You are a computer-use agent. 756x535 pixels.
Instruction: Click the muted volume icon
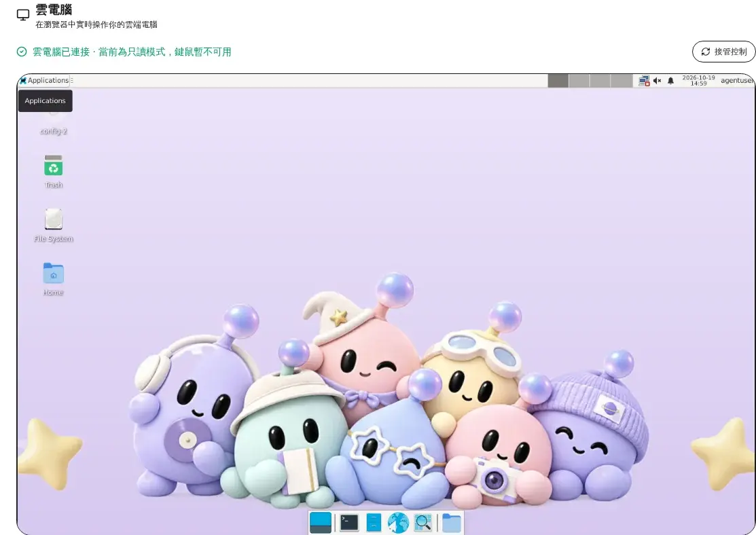pyautogui.click(x=657, y=81)
